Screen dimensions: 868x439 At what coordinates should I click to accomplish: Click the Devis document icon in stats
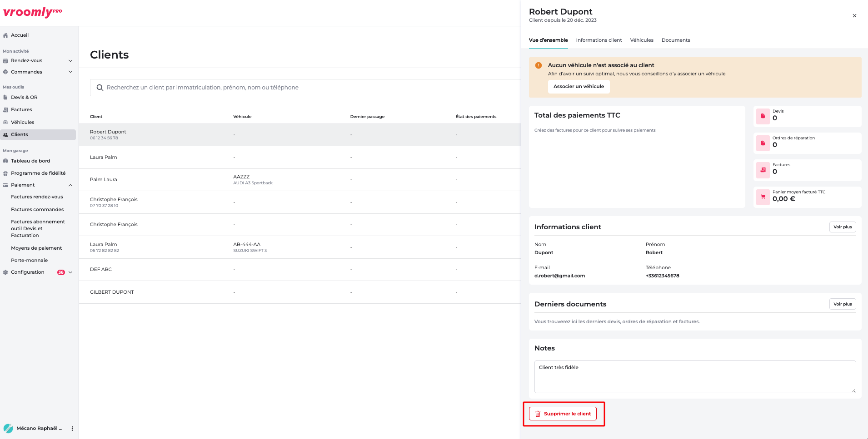click(763, 116)
